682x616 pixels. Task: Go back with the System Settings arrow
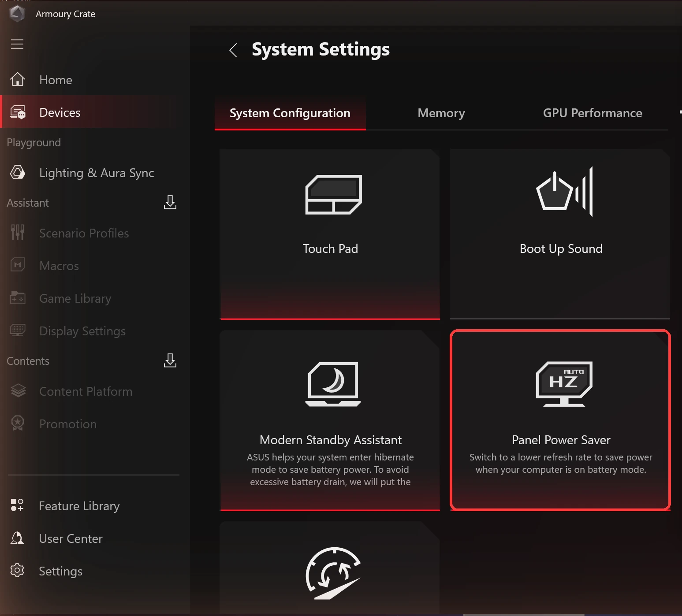click(x=234, y=50)
